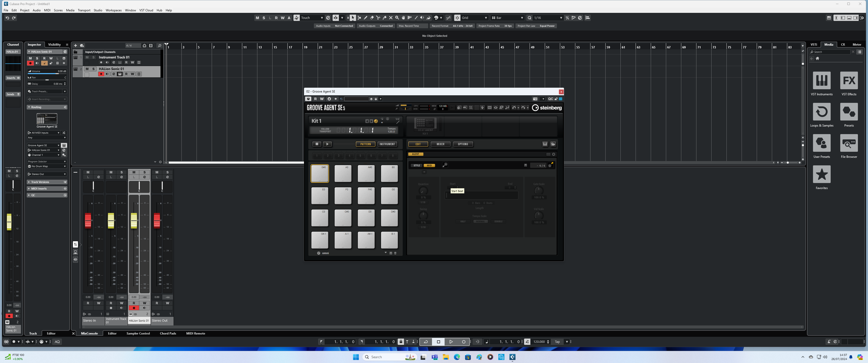Viewport: 868px width, 363px height.
Task: Select the Erase tool in toolbar
Action: click(372, 18)
